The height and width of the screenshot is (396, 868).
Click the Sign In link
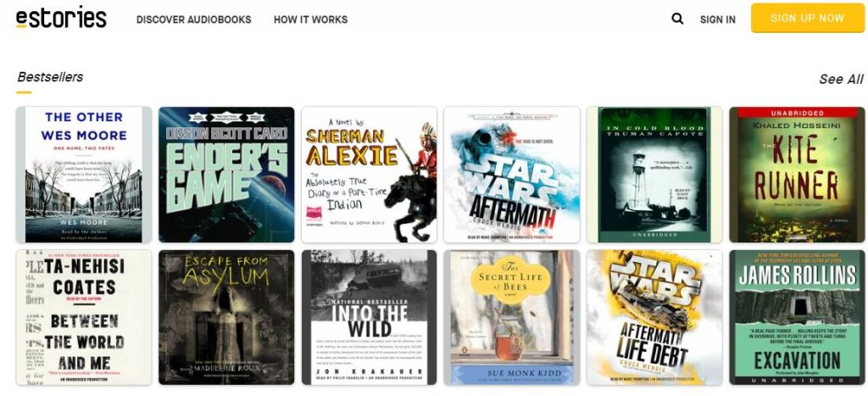[x=717, y=20]
